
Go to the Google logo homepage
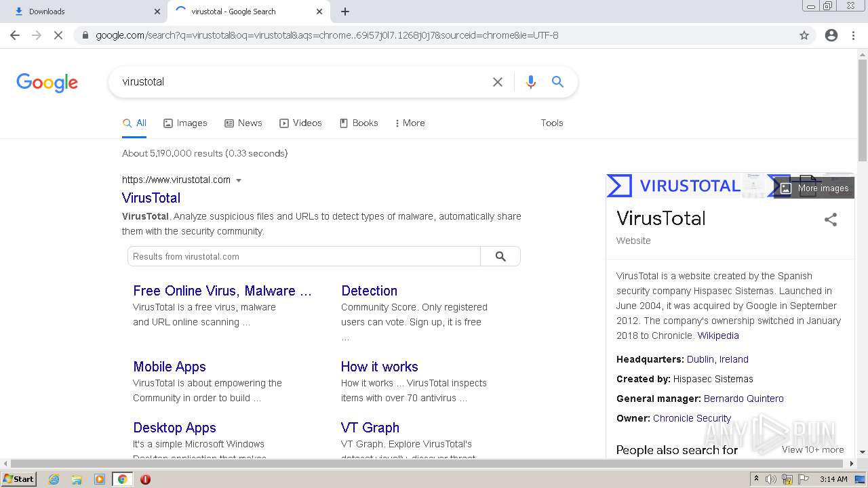[x=47, y=83]
